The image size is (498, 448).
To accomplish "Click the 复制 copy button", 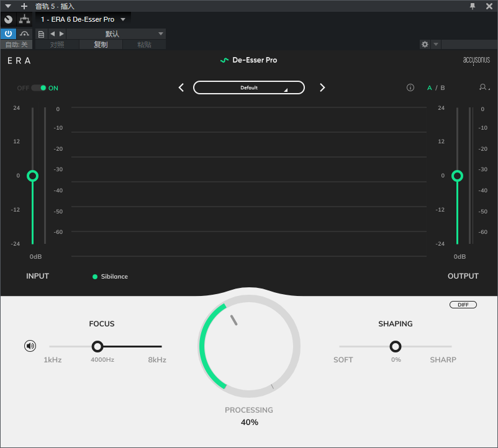I will 101,45.
